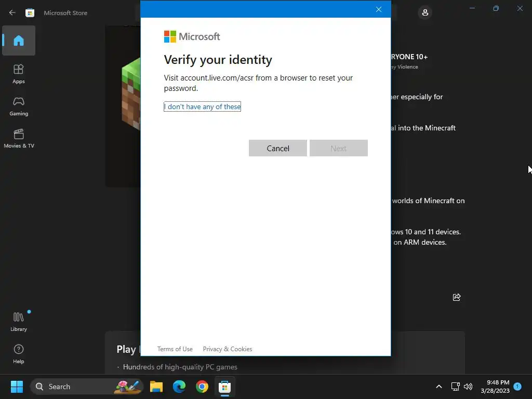Screen dimensions: 532x399
Task: Show hidden system tray icons
Action: click(x=438, y=387)
